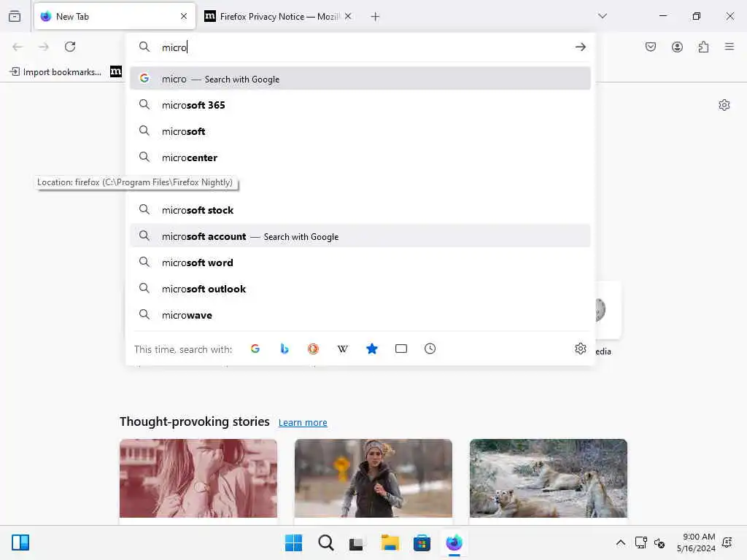Switch to the New Tab tab
Viewport: 747px width, 560px height.
(x=115, y=16)
